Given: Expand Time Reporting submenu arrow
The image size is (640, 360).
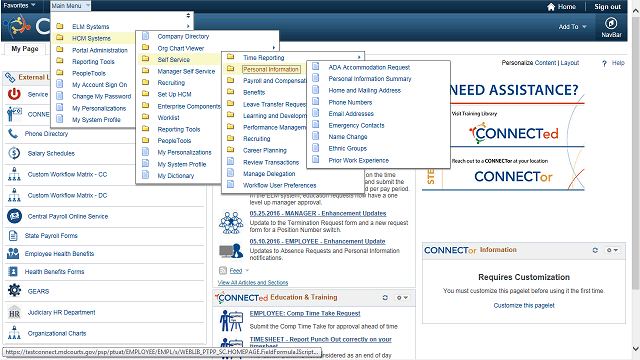Looking at the screenshot, I should 359,57.
